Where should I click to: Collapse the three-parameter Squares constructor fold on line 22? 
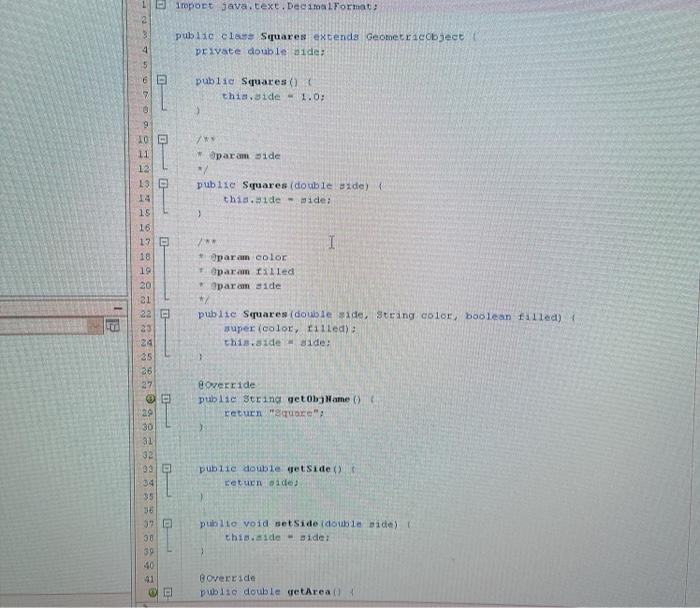(x=165, y=314)
